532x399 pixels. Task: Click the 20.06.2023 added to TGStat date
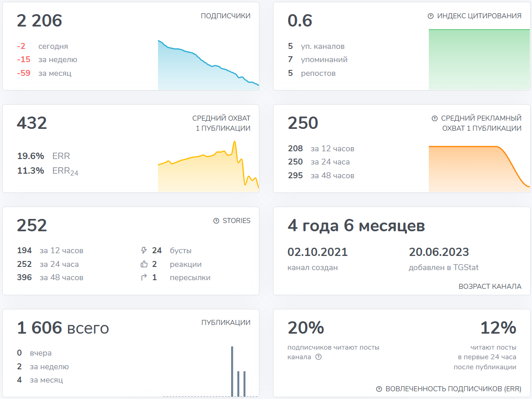[438, 252]
